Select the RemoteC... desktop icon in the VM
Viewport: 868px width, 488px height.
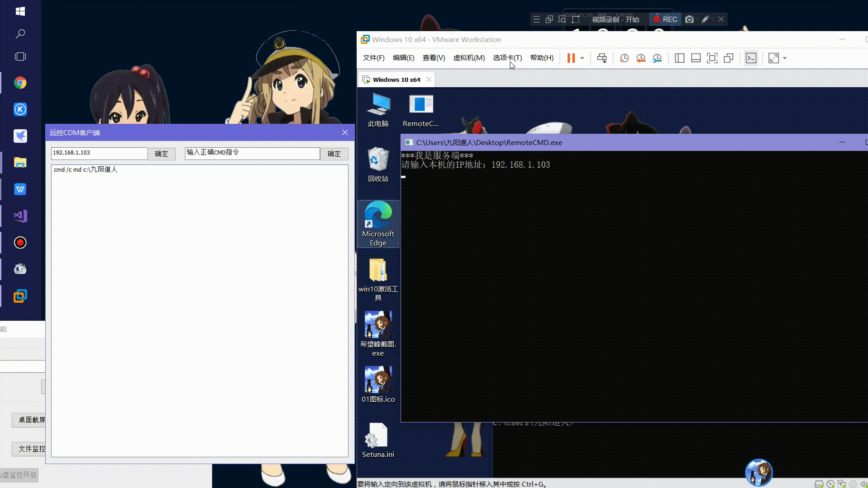[421, 110]
